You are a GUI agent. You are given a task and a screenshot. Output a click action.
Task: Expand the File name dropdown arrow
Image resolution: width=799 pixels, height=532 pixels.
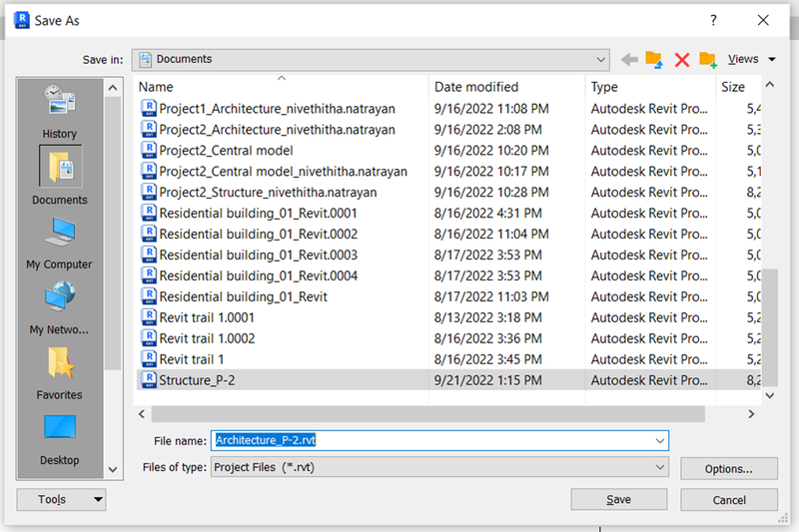click(x=660, y=440)
